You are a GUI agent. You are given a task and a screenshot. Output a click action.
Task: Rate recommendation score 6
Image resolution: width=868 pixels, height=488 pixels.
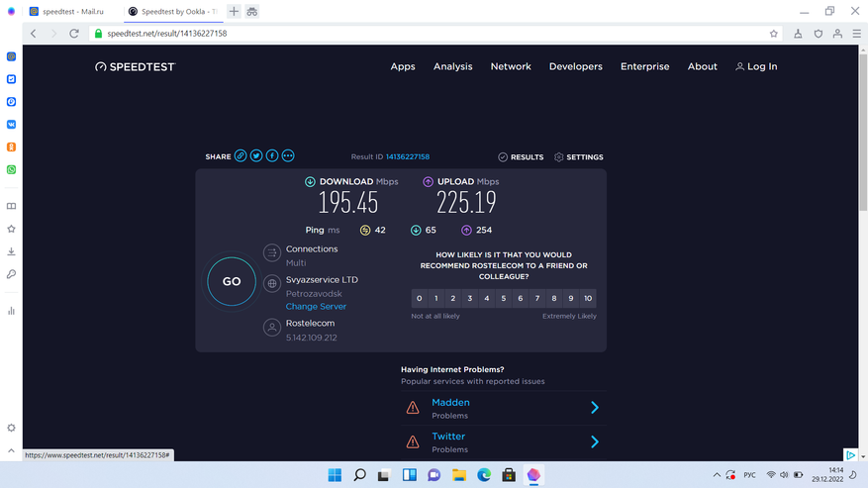tap(521, 299)
